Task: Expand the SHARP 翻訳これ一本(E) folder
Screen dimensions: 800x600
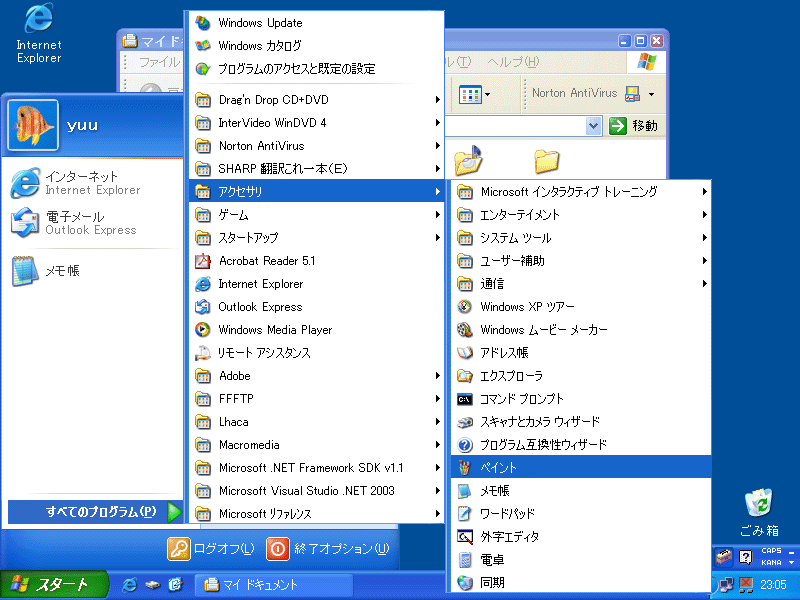Action: coord(316,168)
